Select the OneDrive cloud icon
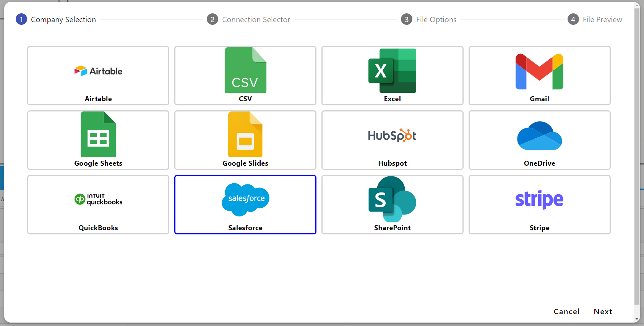The image size is (644, 326). pyautogui.click(x=539, y=136)
